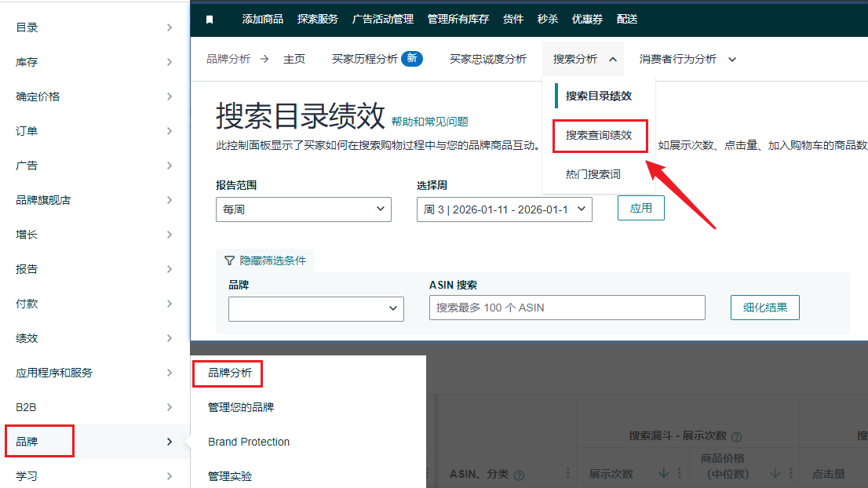Screen dimensions: 868x488
Task: Open 报告范围 dropdown set to 每周
Action: coord(304,209)
